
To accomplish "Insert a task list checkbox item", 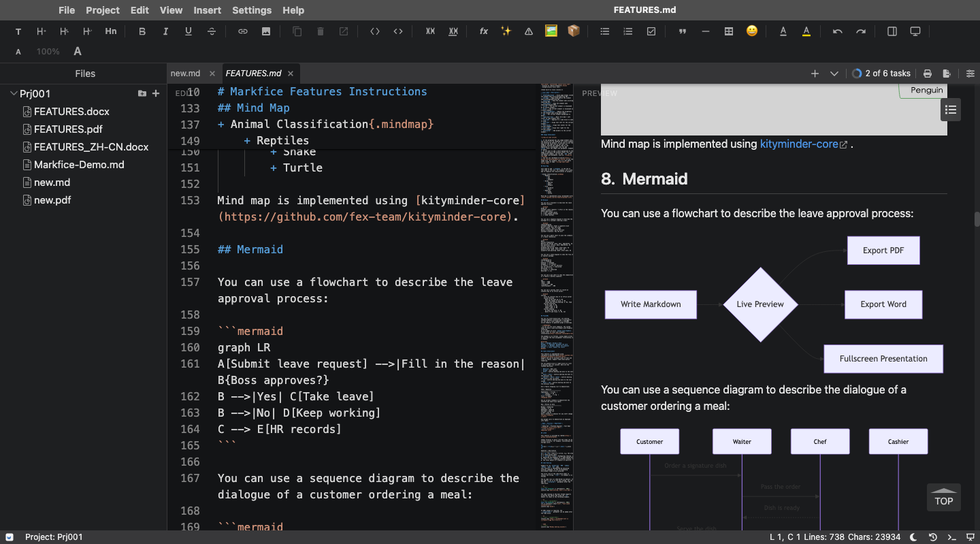I will (651, 31).
